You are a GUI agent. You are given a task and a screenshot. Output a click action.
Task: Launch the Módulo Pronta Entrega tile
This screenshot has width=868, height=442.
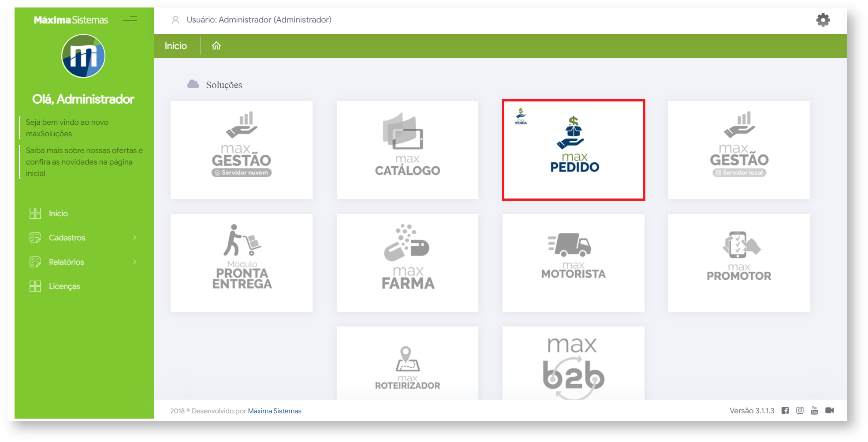pyautogui.click(x=242, y=263)
